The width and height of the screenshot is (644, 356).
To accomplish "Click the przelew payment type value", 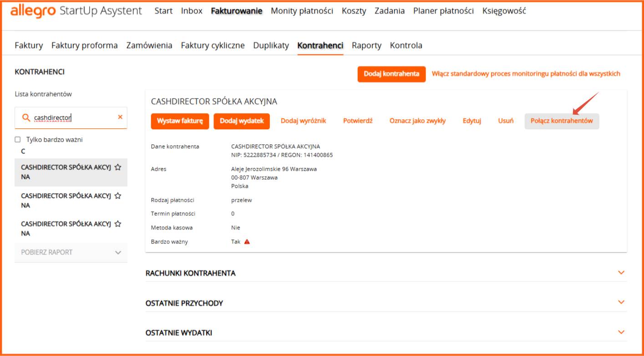I will click(242, 200).
